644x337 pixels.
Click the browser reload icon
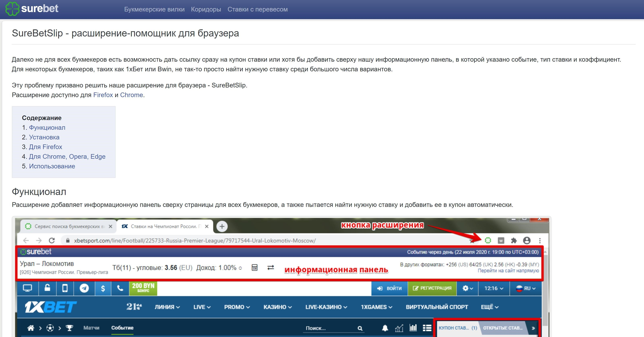[x=52, y=241]
